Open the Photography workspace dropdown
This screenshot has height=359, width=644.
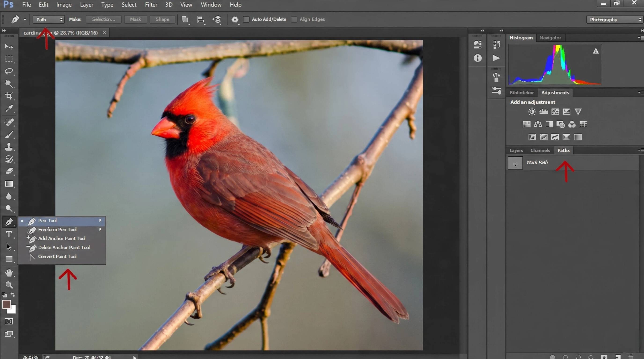615,19
